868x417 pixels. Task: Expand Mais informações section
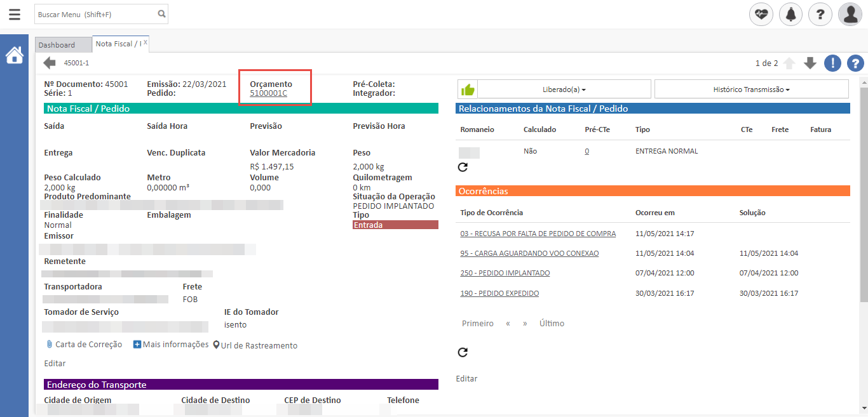tap(170, 345)
